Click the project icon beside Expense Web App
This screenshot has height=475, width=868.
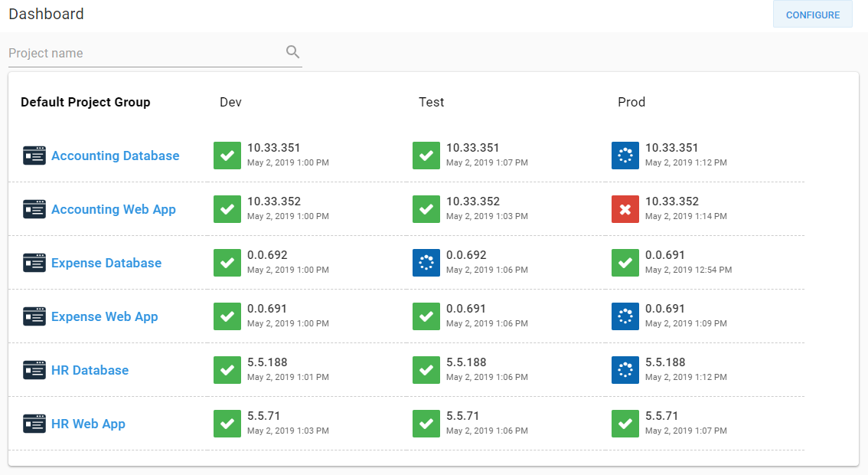click(x=34, y=316)
